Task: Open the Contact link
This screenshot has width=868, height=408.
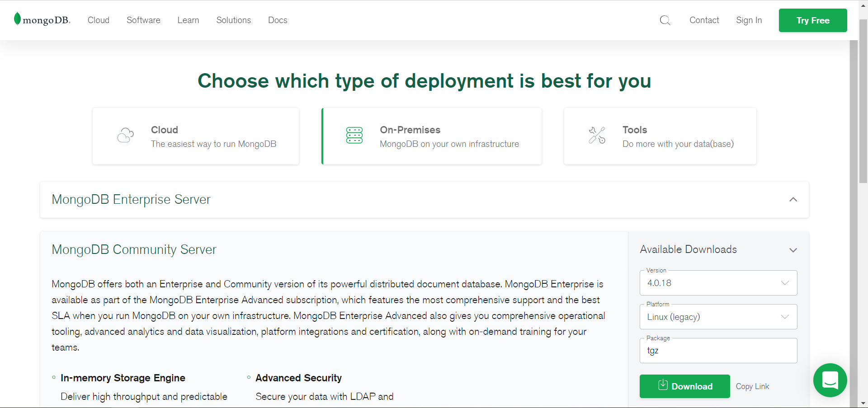Action: tap(704, 20)
